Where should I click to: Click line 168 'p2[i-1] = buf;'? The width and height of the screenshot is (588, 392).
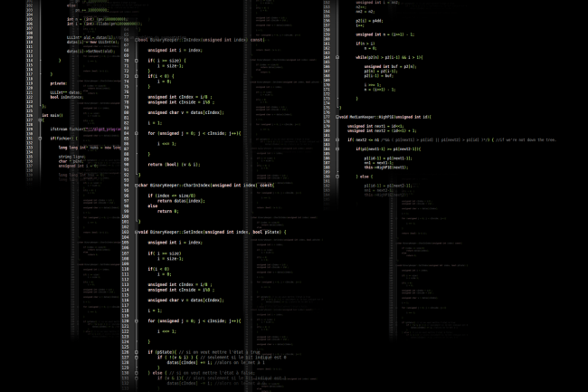pyautogui.click(x=379, y=76)
